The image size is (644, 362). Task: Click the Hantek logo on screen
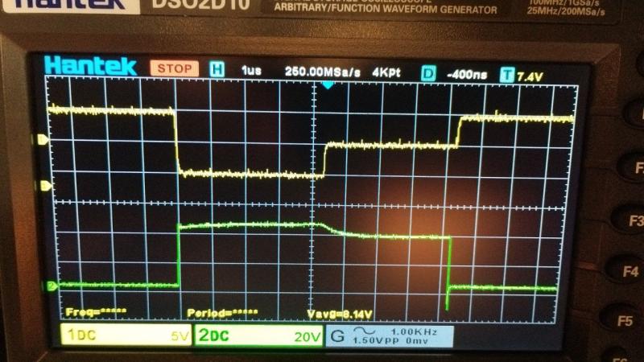90,66
